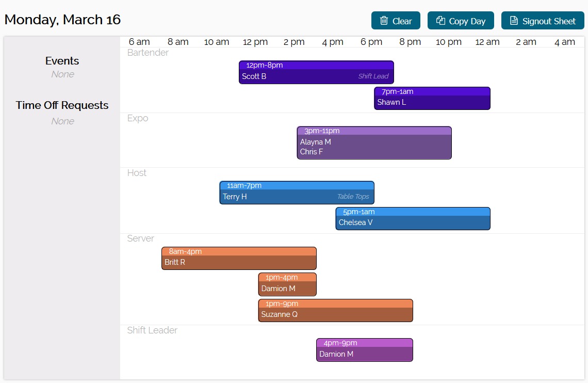The image size is (588, 383).
Task: Select Scott B's 12pm-8pm Shift Lead block
Action: pos(316,72)
